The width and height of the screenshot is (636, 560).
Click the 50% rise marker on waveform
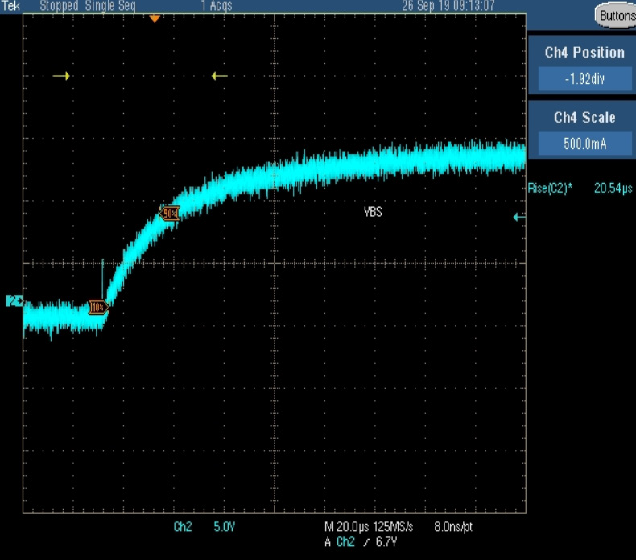click(170, 212)
